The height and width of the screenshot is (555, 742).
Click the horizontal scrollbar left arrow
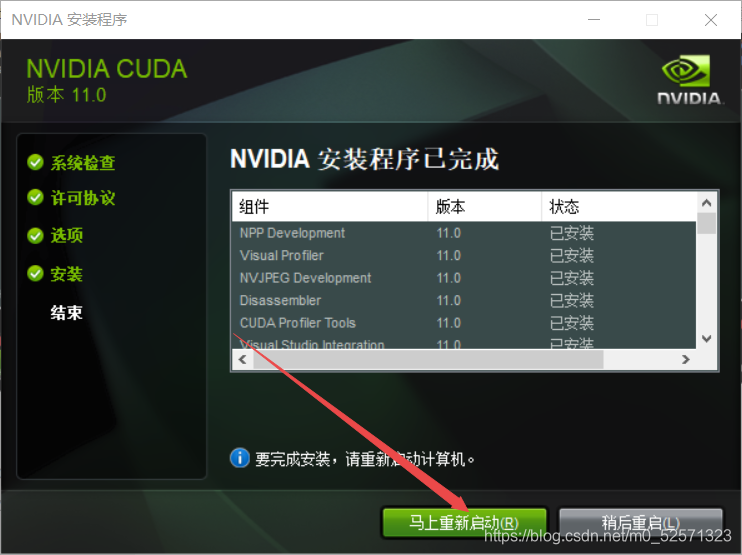pyautogui.click(x=243, y=360)
